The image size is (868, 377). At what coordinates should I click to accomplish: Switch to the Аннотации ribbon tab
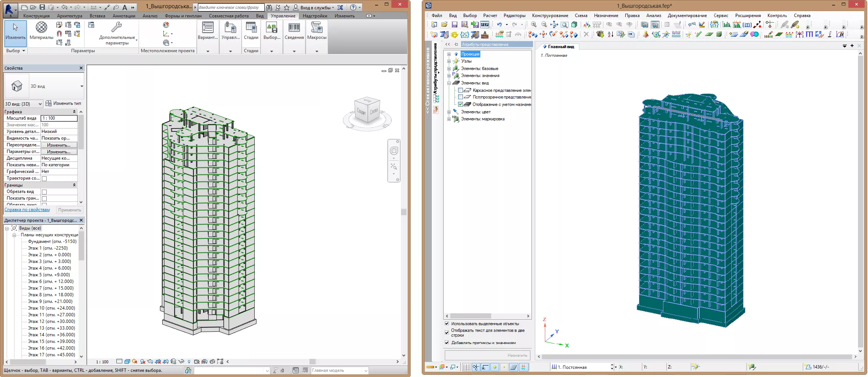click(124, 16)
